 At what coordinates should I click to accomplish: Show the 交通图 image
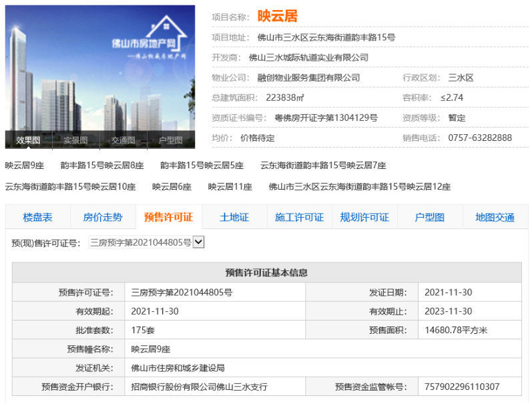(123, 140)
